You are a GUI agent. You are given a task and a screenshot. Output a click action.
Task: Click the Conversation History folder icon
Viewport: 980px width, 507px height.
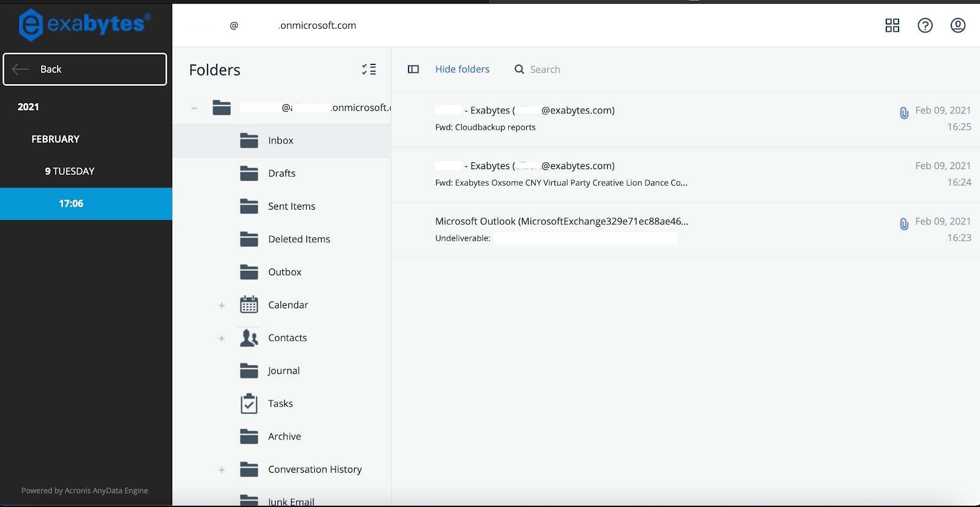point(249,470)
